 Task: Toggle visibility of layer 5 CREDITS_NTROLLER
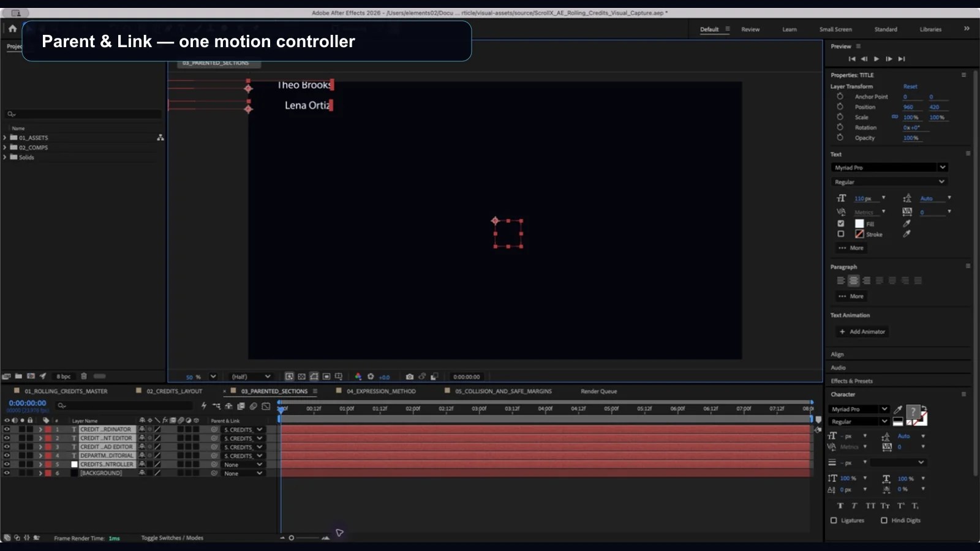point(7,464)
